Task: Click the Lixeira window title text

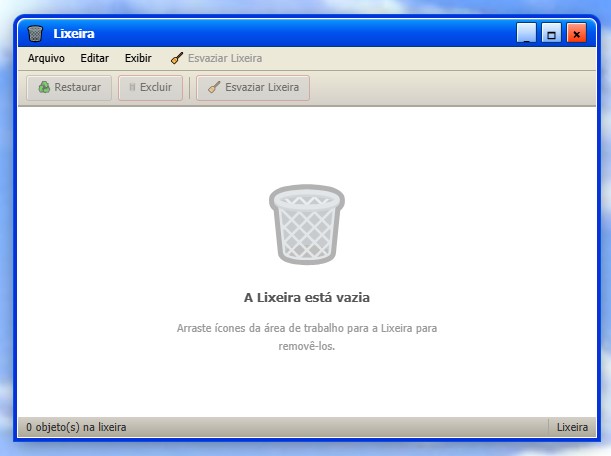Action: (74, 34)
